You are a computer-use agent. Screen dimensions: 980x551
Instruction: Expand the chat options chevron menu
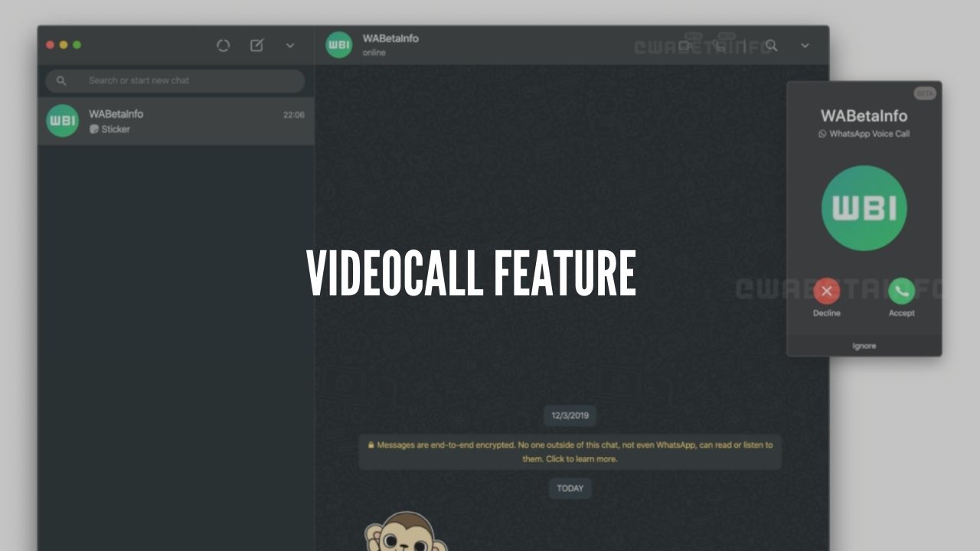(805, 46)
